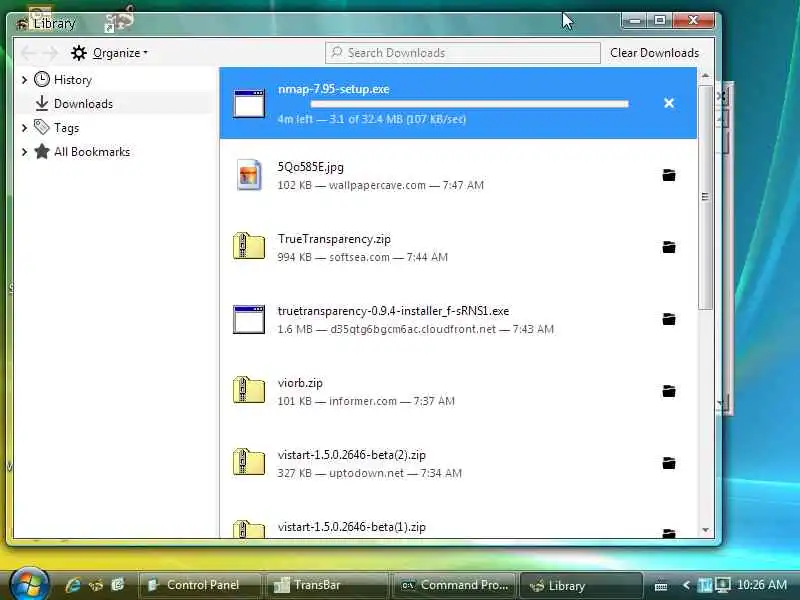Click the History clock icon
This screenshot has height=600, width=800.
tap(42, 80)
